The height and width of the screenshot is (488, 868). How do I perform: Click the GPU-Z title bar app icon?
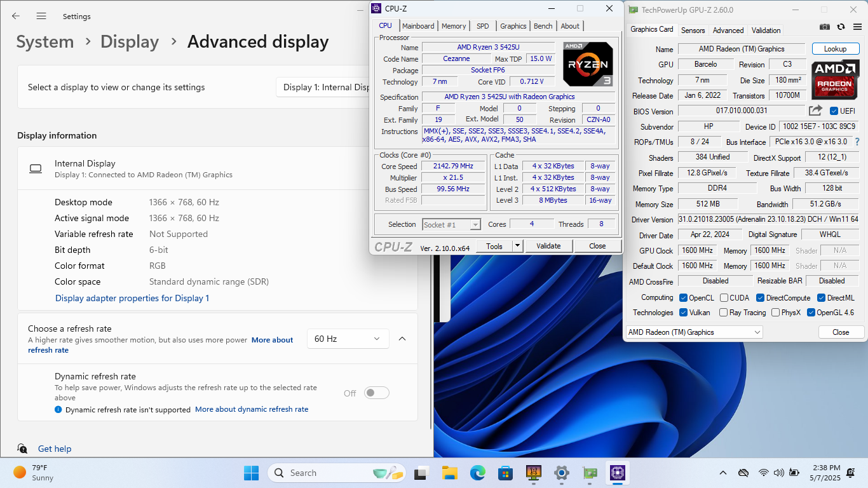634,10
